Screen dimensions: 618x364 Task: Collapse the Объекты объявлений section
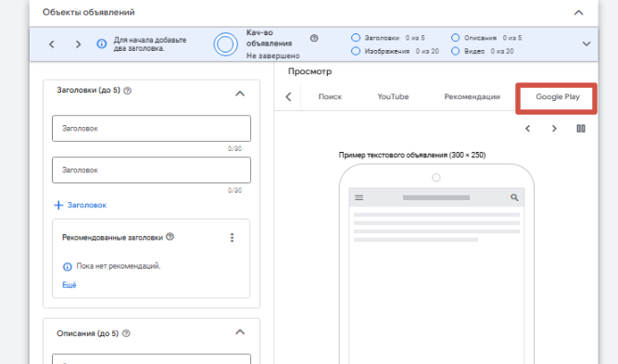578,13
